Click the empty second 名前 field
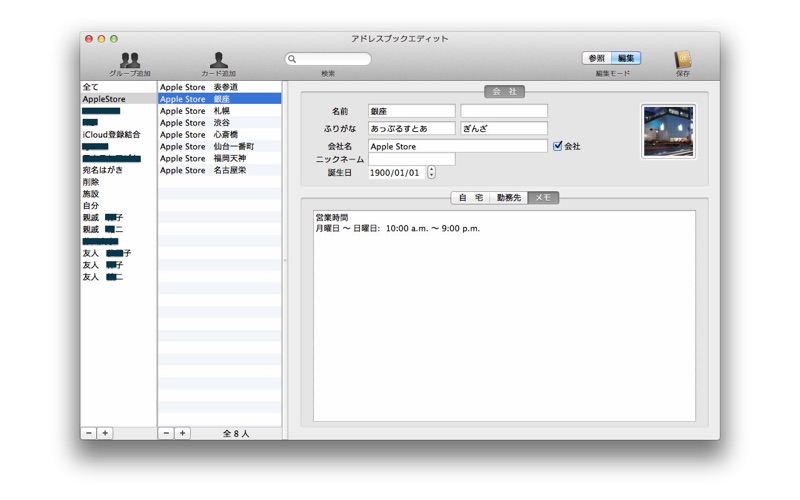 click(x=504, y=111)
